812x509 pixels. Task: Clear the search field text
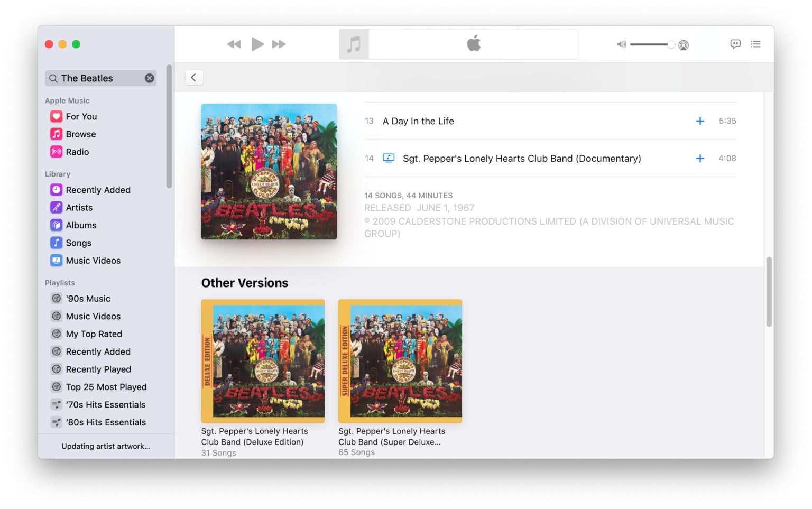pyautogui.click(x=150, y=78)
